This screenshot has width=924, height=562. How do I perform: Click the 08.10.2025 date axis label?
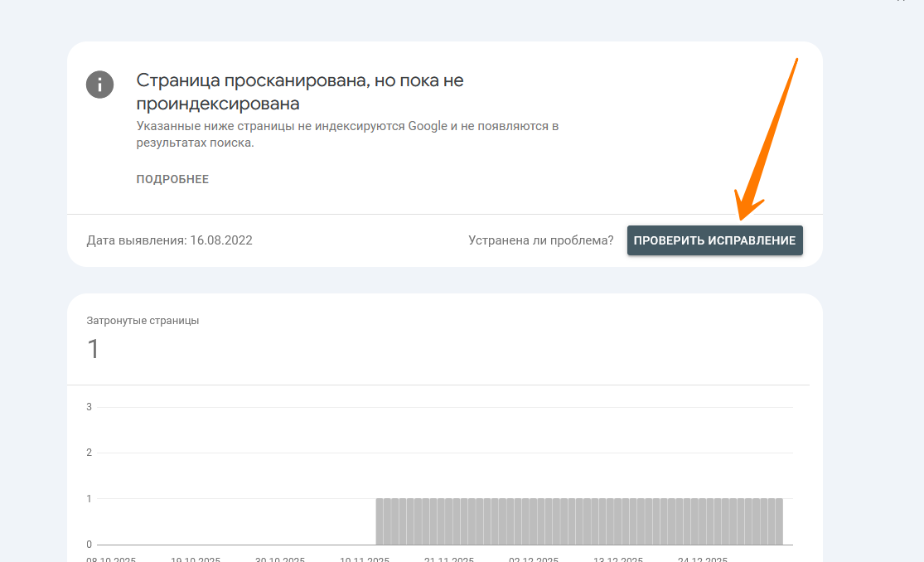coord(111,559)
